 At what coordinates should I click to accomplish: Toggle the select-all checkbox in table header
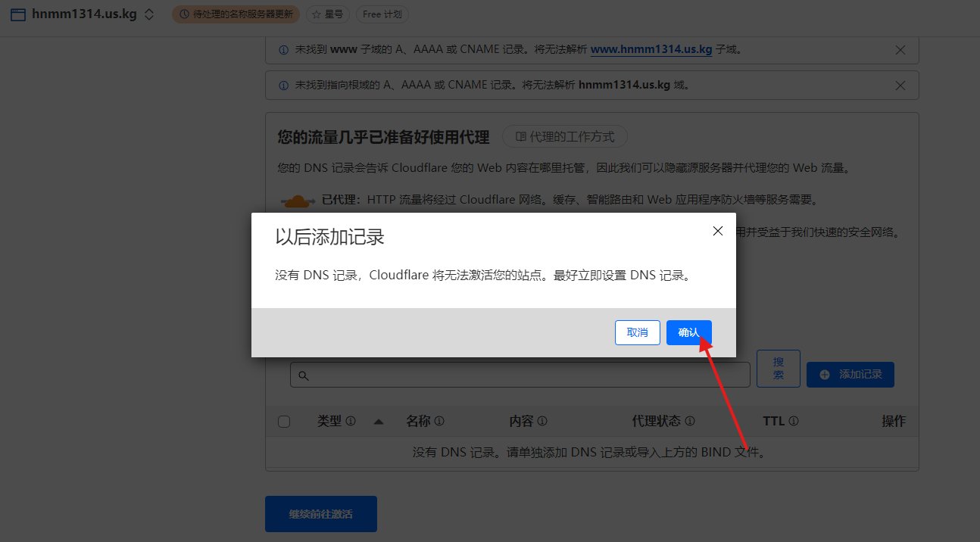tap(284, 422)
